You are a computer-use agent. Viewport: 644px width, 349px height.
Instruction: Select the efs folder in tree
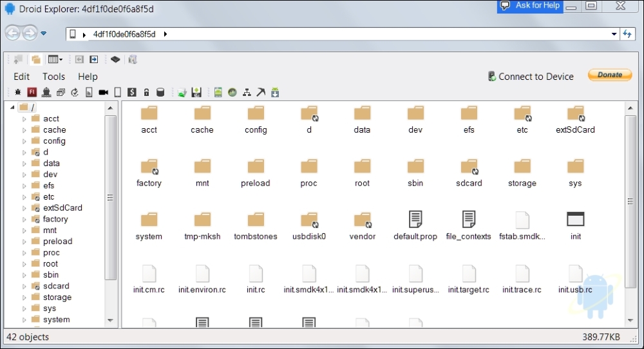click(48, 185)
